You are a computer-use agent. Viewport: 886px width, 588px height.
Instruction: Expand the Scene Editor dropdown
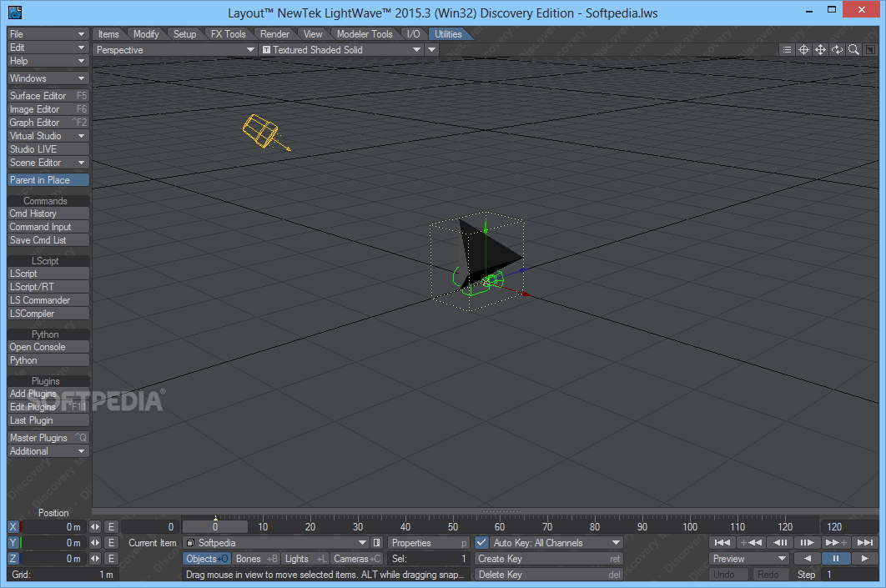[x=48, y=162]
